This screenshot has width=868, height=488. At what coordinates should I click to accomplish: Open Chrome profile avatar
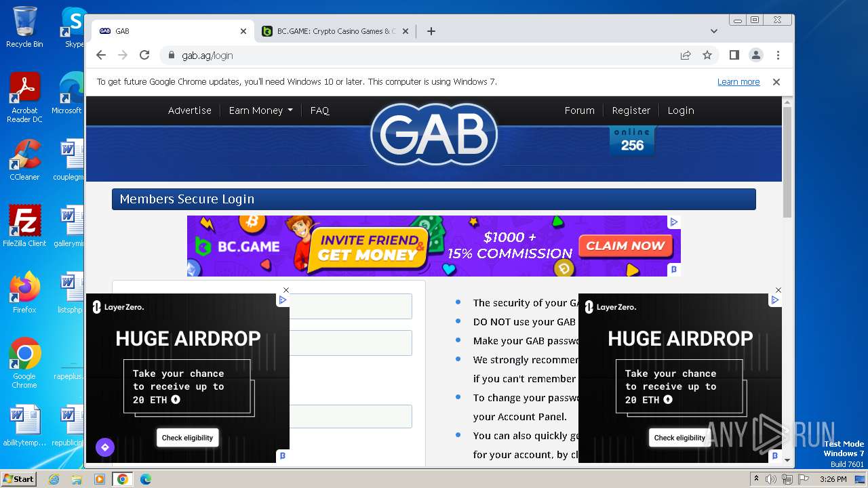pos(755,55)
